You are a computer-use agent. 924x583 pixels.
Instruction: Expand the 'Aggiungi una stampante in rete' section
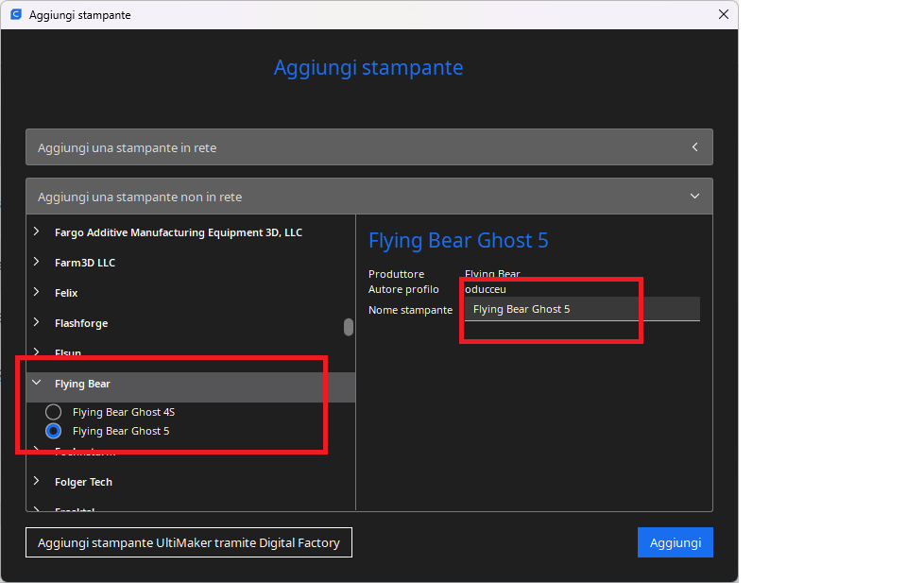[368, 147]
